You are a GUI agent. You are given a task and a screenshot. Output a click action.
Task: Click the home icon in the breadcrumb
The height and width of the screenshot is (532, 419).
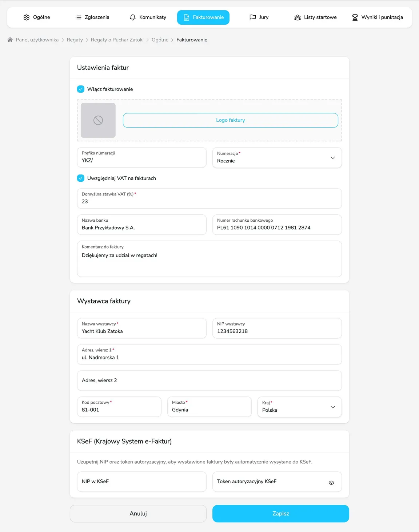[x=10, y=40]
